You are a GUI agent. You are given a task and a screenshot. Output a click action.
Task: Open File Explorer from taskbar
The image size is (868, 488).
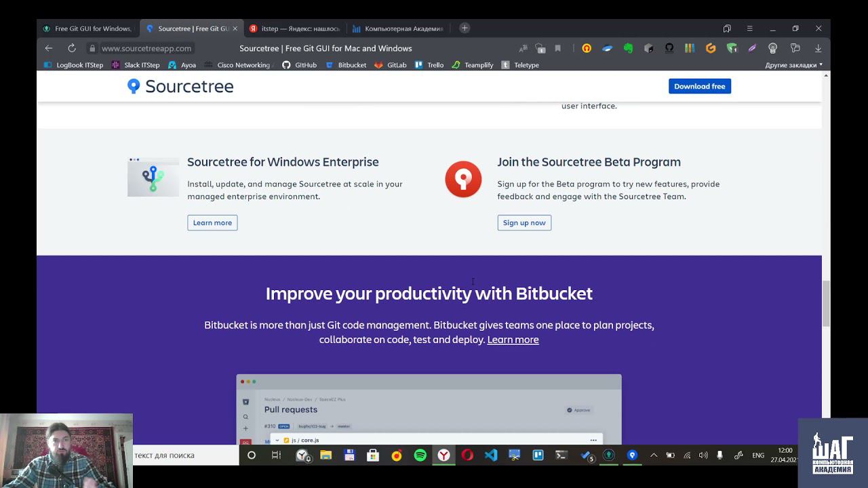[x=325, y=455]
